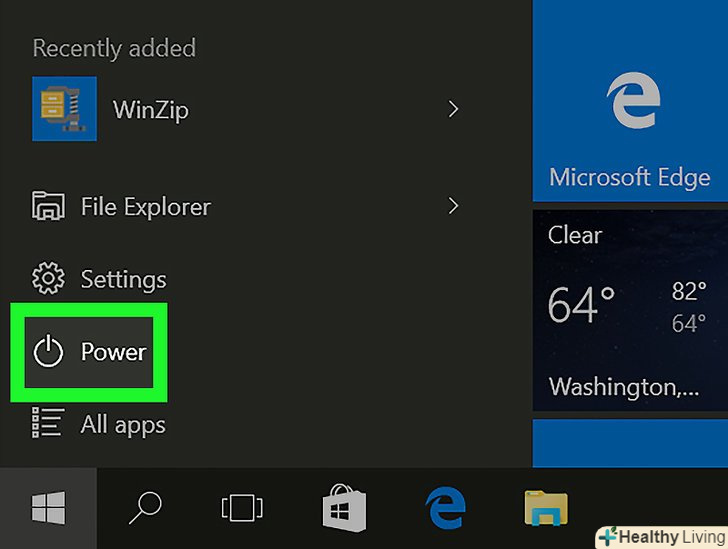Click the "Recently added" heading
This screenshot has height=549, width=728.
coord(114,48)
